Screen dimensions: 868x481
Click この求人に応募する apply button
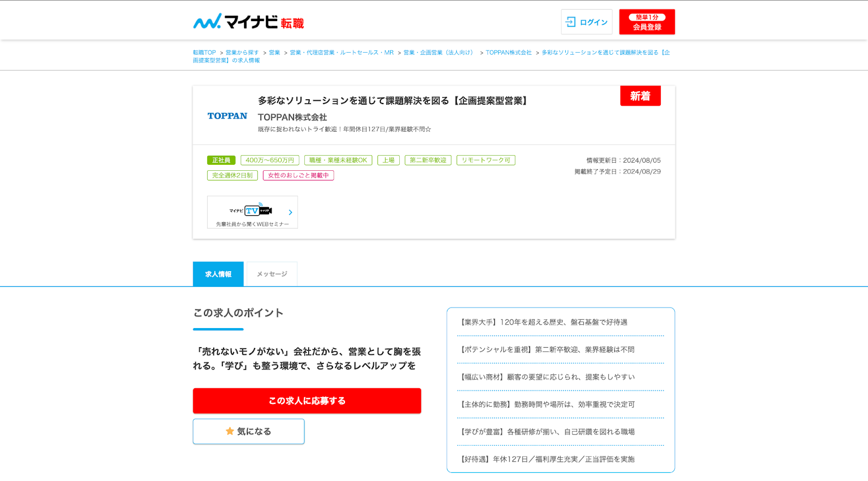307,401
